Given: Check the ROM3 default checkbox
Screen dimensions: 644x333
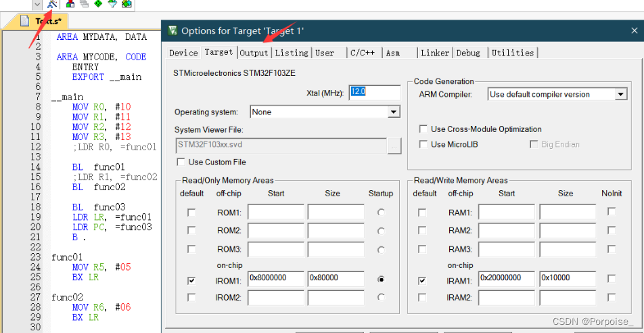Looking at the screenshot, I should click(191, 249).
